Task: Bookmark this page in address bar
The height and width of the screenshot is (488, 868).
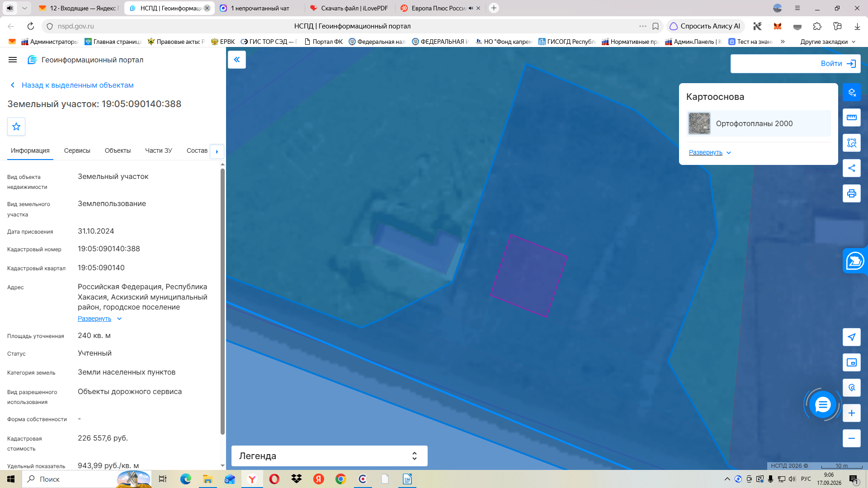Action: tap(656, 26)
